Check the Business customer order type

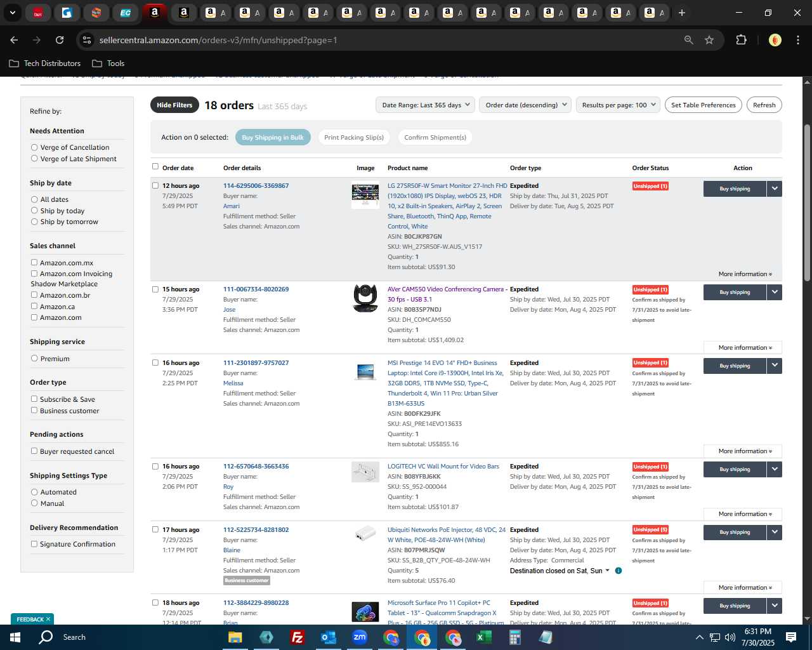pyautogui.click(x=34, y=410)
